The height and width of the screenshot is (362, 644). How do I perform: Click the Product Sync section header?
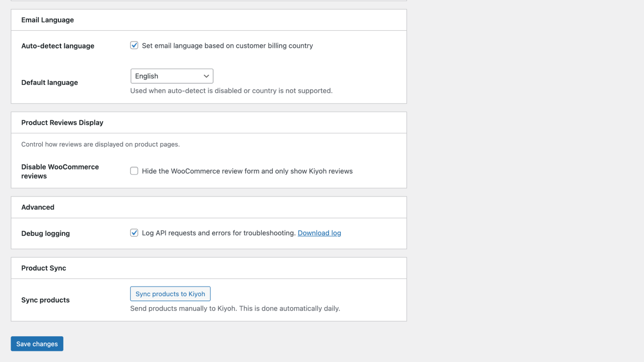point(43,267)
